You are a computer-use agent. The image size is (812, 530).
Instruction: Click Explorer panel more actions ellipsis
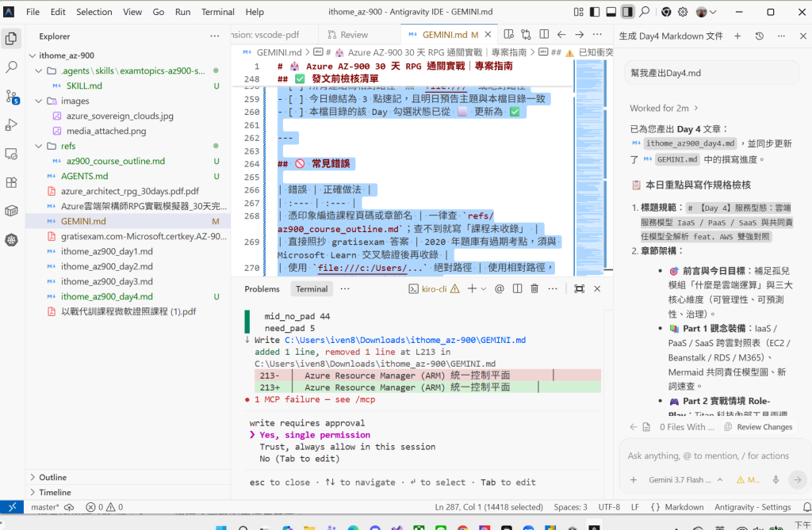click(214, 36)
